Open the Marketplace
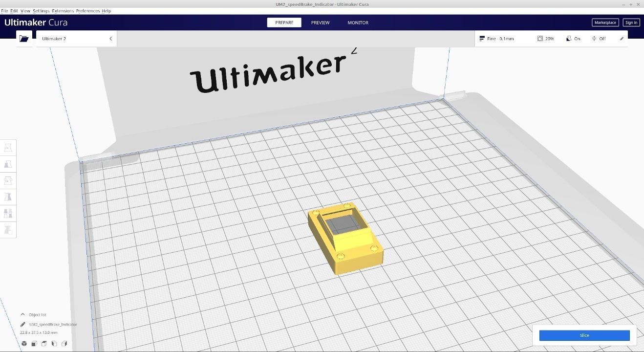 coord(605,22)
